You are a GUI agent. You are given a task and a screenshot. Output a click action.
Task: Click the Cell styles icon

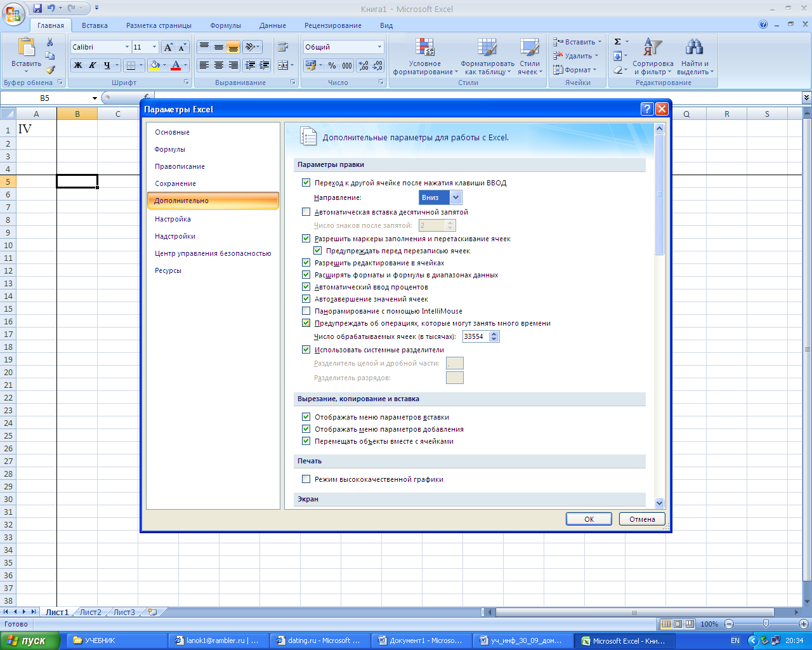pos(529,48)
